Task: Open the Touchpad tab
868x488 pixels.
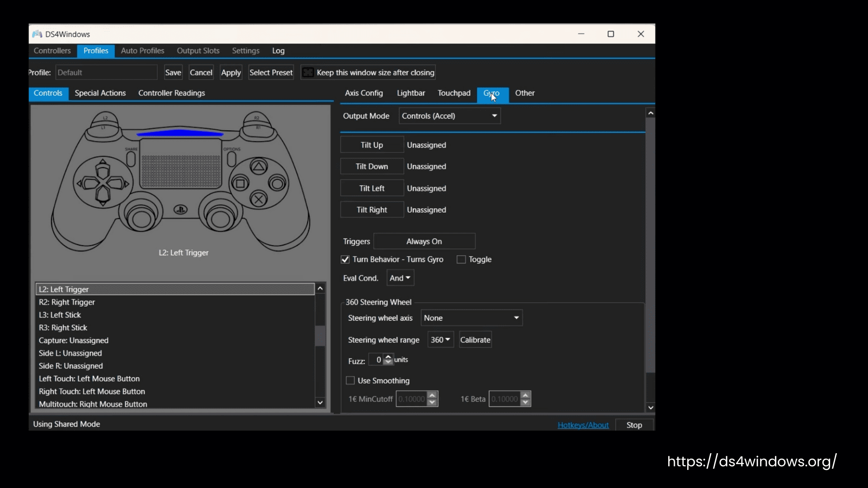Action: tap(454, 93)
